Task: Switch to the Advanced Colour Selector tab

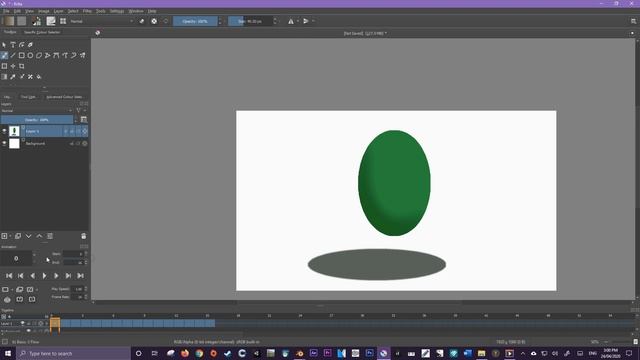Action: pyautogui.click(x=64, y=97)
